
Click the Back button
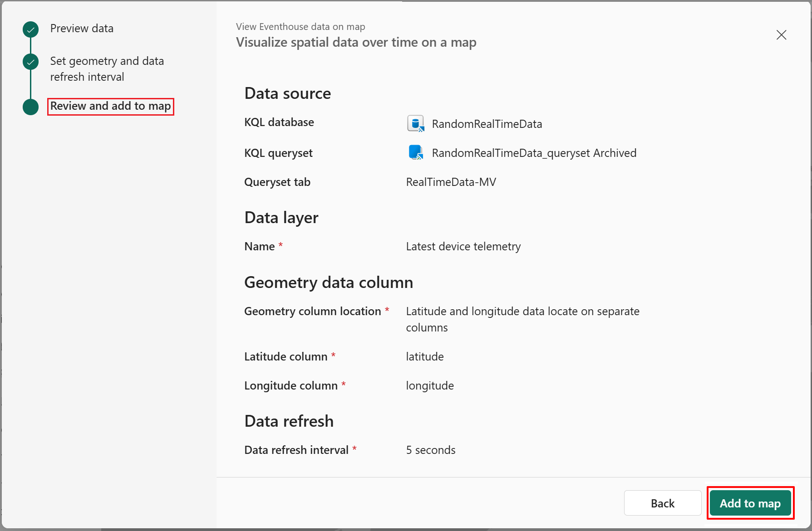[x=662, y=503]
